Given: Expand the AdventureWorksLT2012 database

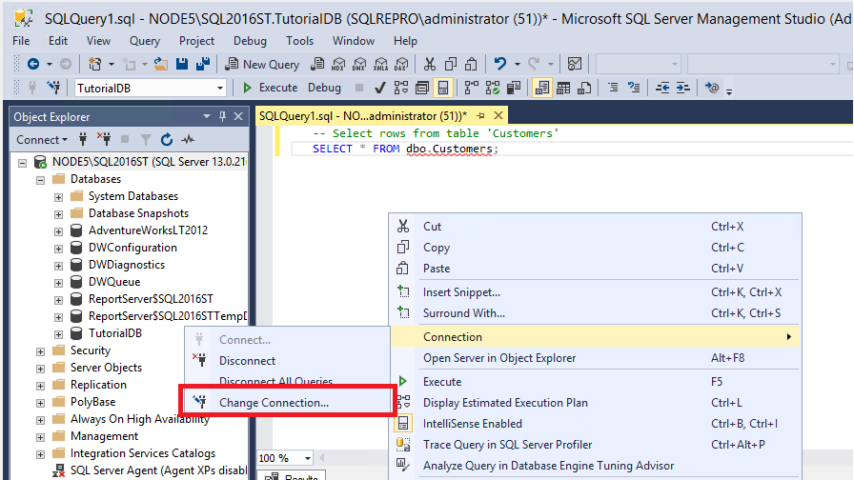Looking at the screenshot, I should pos(58,231).
